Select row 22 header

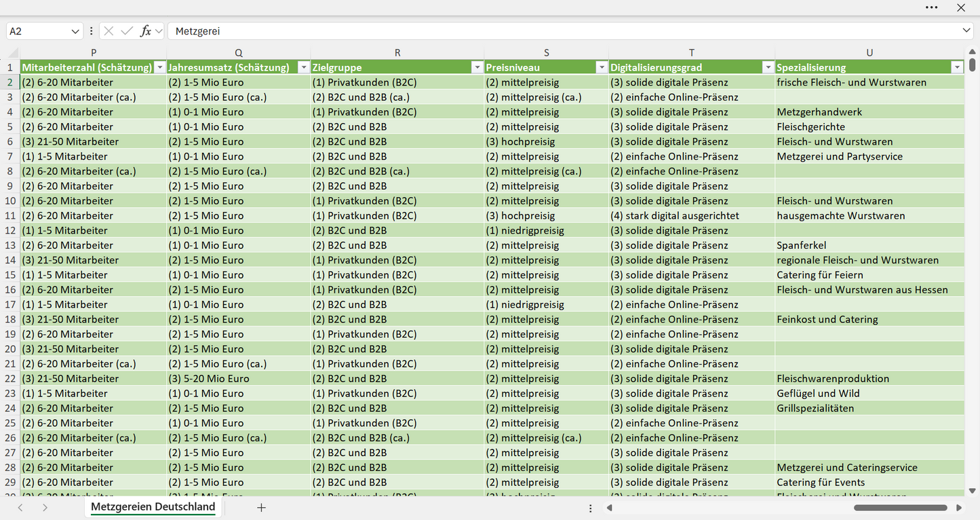pyautogui.click(x=10, y=379)
